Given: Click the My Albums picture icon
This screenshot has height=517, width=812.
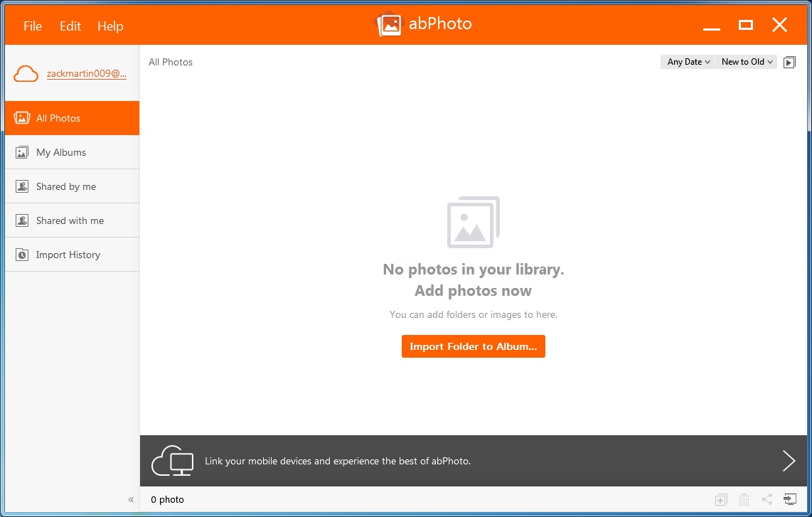Looking at the screenshot, I should [22, 152].
